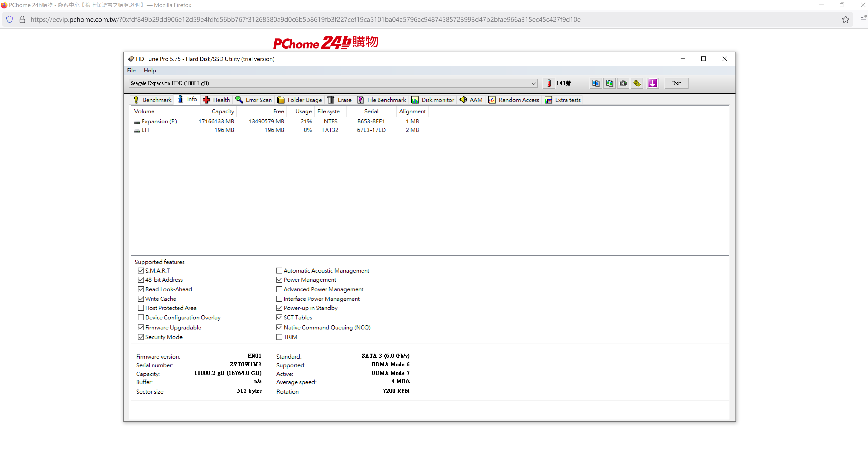Sort by the Free column header
The width and height of the screenshot is (868, 471).
click(261, 111)
